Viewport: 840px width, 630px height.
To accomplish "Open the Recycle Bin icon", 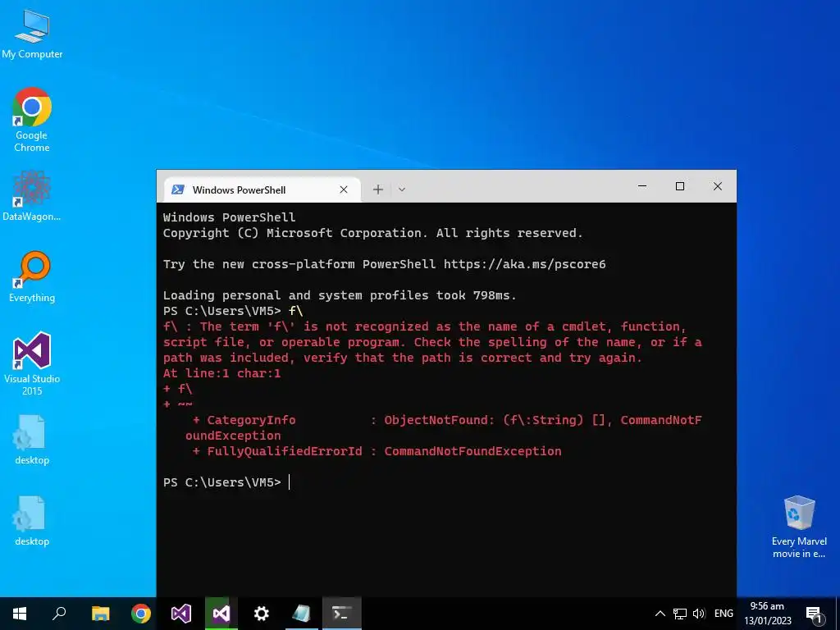I will point(799,513).
